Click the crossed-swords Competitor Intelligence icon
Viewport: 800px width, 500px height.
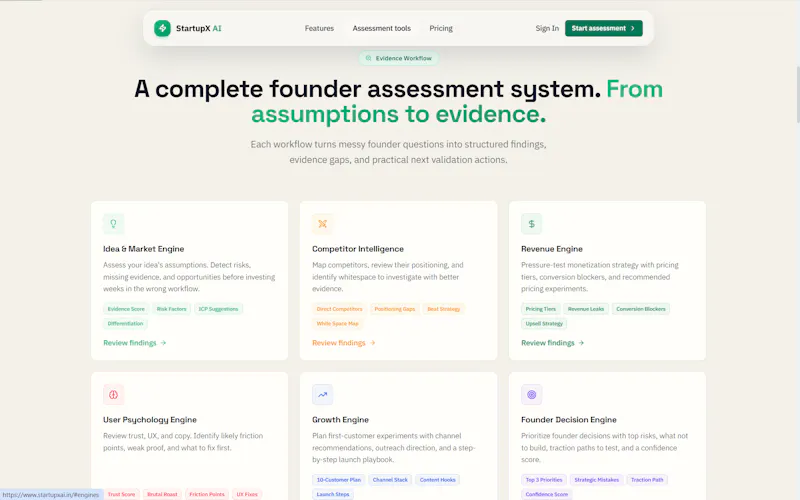point(322,223)
